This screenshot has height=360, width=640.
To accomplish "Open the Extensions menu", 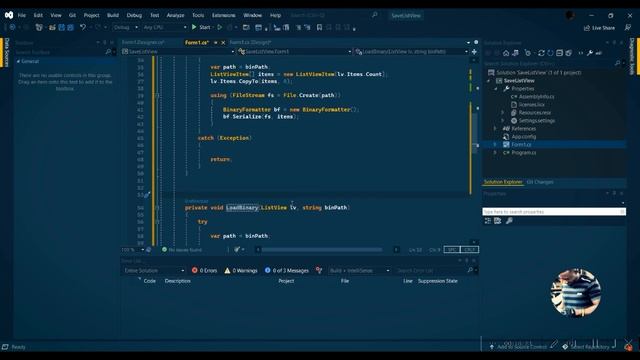I will tap(224, 15).
